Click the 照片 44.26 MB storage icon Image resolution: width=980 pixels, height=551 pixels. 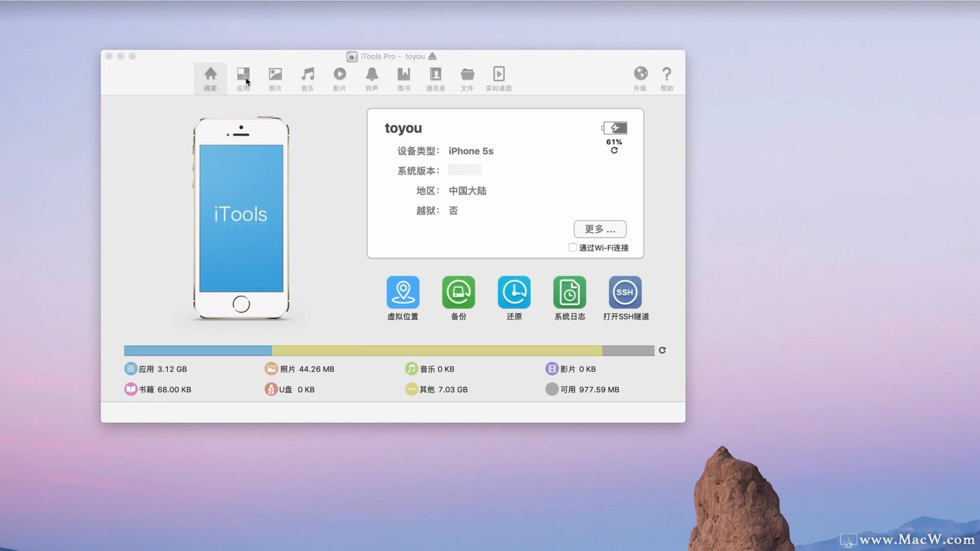click(271, 369)
